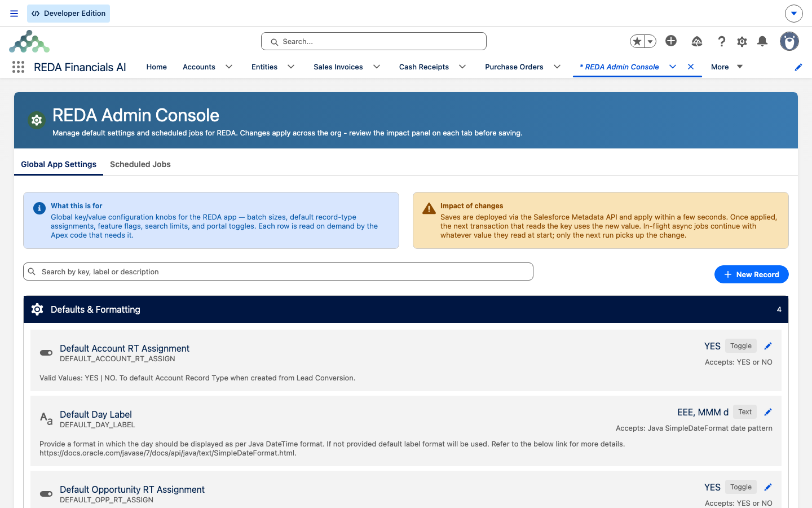Switch to the Scheduled Jobs tab
The height and width of the screenshot is (508, 812).
140,164
